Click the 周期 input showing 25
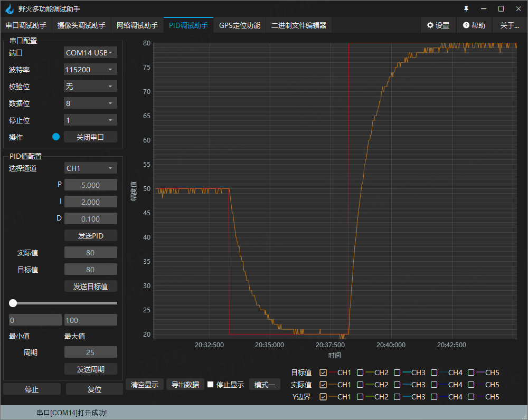This screenshot has height=420, width=528. 91,352
